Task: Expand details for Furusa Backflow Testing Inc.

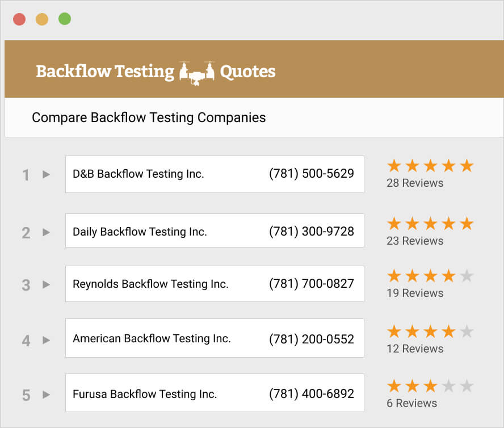Action: click(x=45, y=394)
